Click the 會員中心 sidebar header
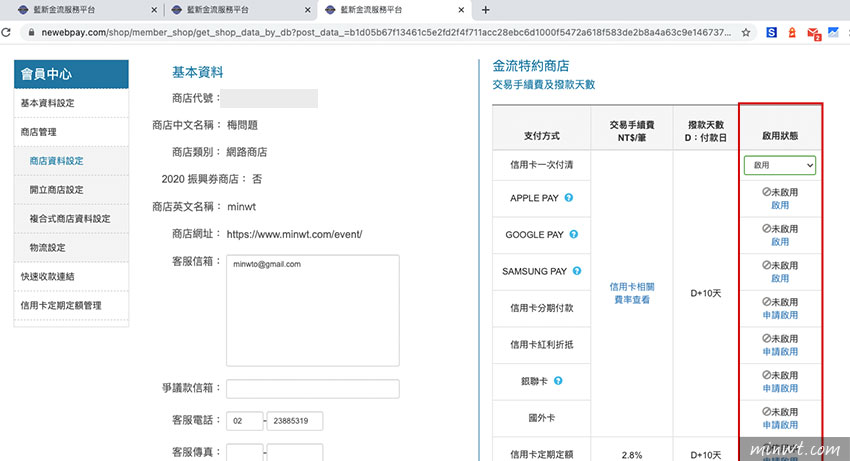The height and width of the screenshot is (461, 850). click(x=71, y=74)
